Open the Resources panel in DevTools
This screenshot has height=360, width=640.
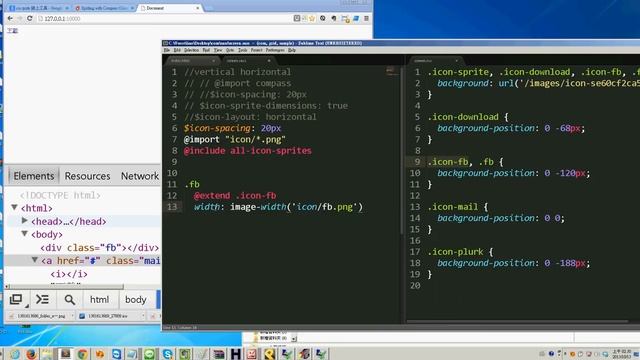pyautogui.click(x=87, y=176)
